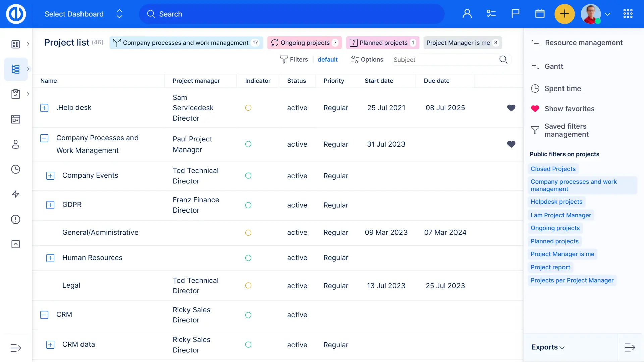Viewport: 644px width, 362px height.
Task: Click the user icon in left sidebar
Action: point(16,144)
